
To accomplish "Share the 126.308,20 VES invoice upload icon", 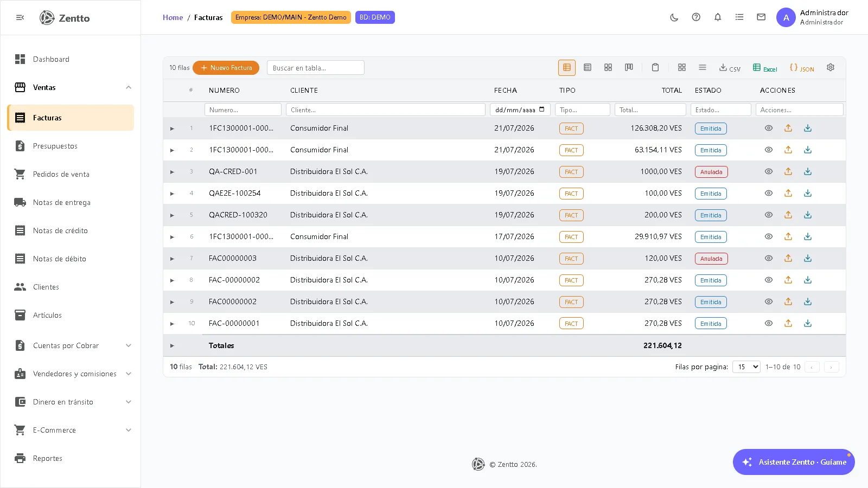I will [x=788, y=128].
